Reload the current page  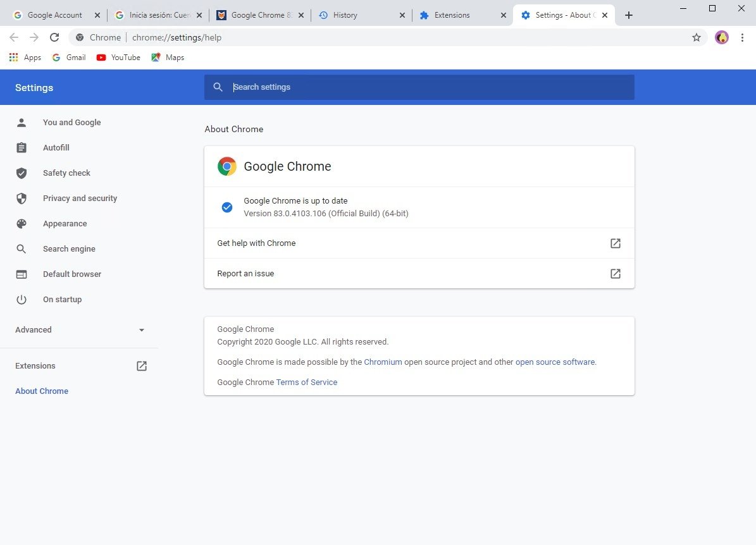click(54, 37)
